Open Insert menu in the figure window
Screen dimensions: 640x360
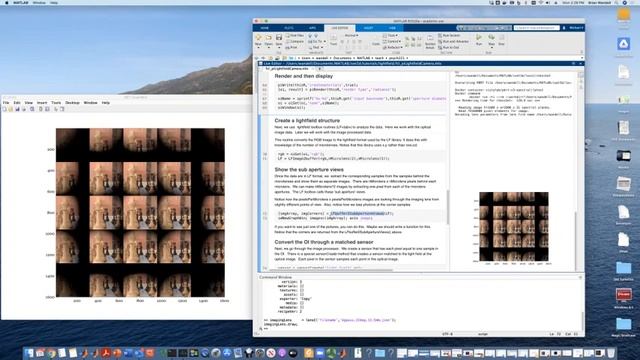pyautogui.click(x=42, y=103)
